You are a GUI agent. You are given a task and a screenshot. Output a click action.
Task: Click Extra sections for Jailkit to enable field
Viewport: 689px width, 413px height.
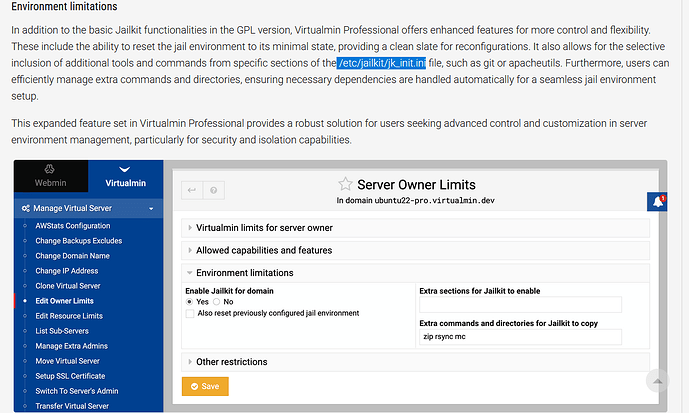(x=520, y=304)
